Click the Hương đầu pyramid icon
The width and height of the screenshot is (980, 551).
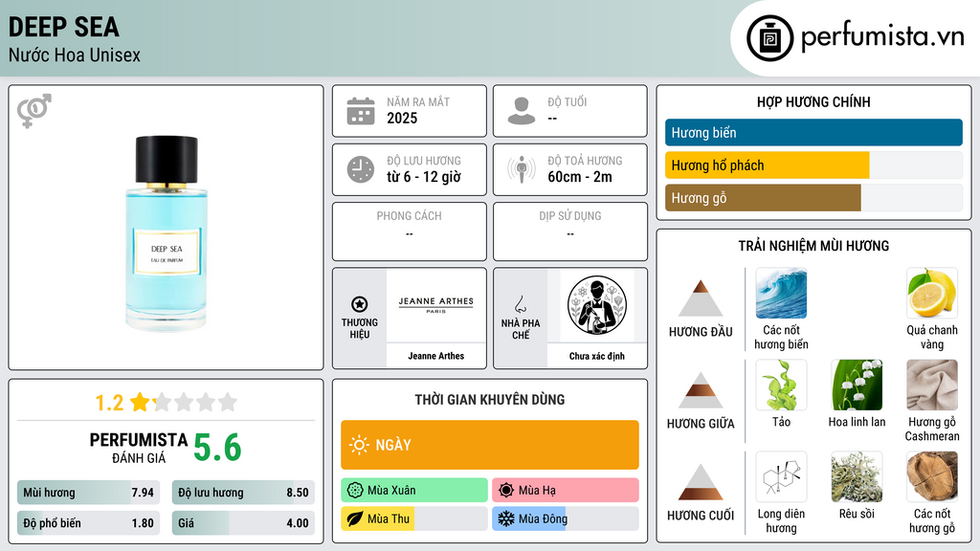point(701,298)
